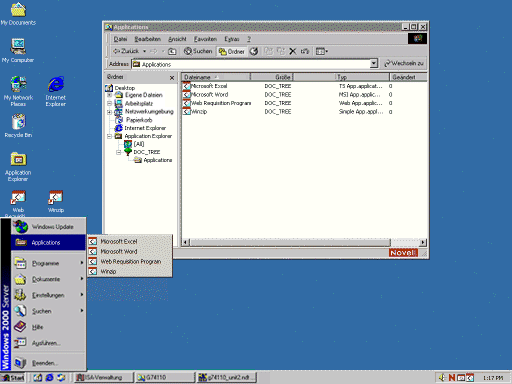Click the Address field showing Applications
This screenshot has width=512, height=384.
point(251,64)
